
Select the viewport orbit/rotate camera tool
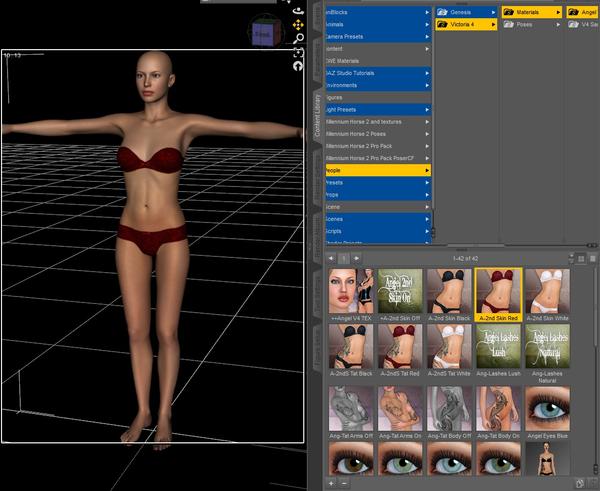(x=298, y=11)
